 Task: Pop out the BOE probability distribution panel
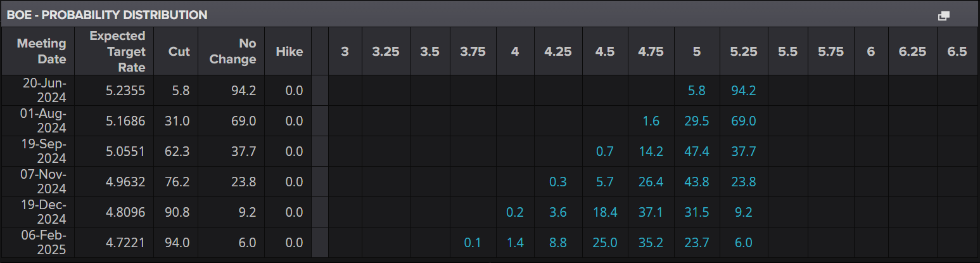coord(943,15)
